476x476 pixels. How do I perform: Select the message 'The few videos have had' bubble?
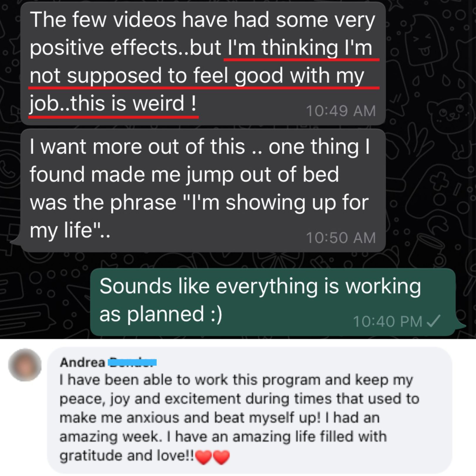pyautogui.click(x=203, y=63)
